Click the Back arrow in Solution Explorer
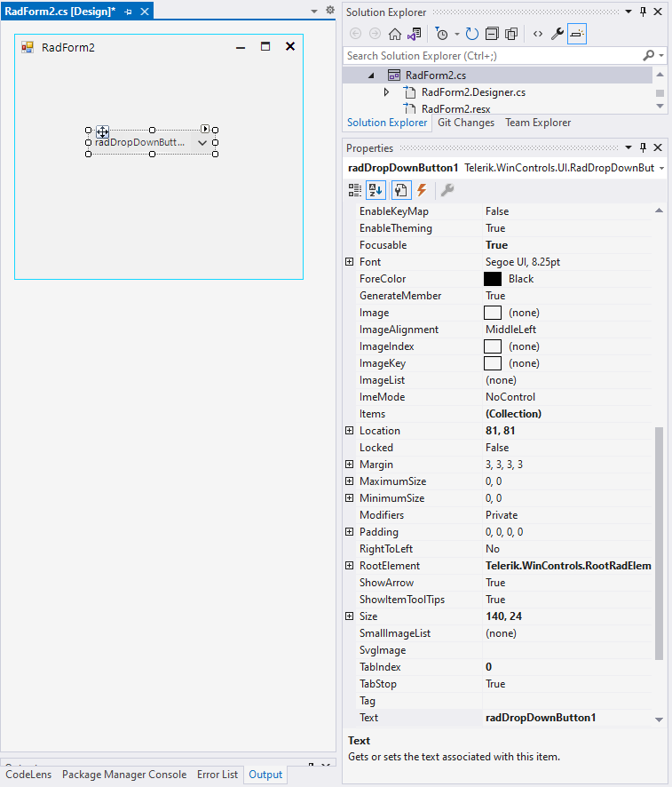 356,34
